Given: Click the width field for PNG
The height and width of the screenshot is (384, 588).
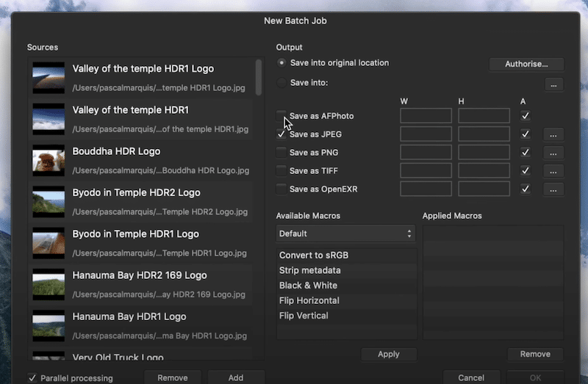Looking at the screenshot, I should click(x=426, y=153).
